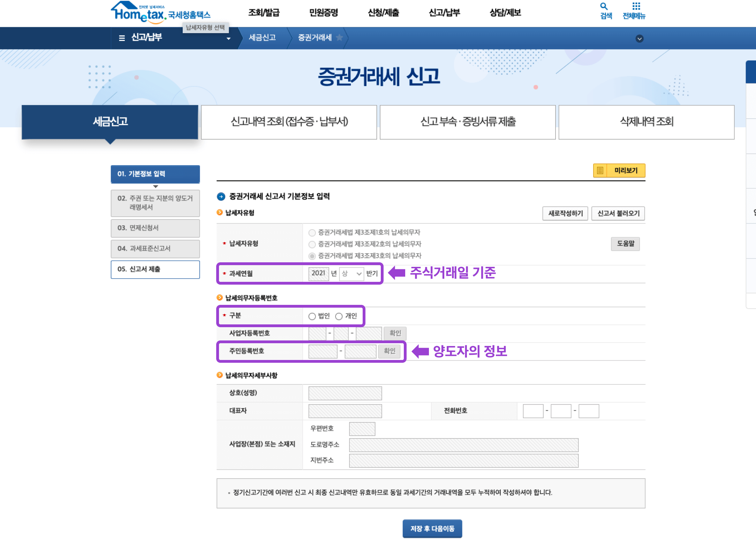Click the 새로작성하기 button
756x556 pixels.
pyautogui.click(x=565, y=213)
